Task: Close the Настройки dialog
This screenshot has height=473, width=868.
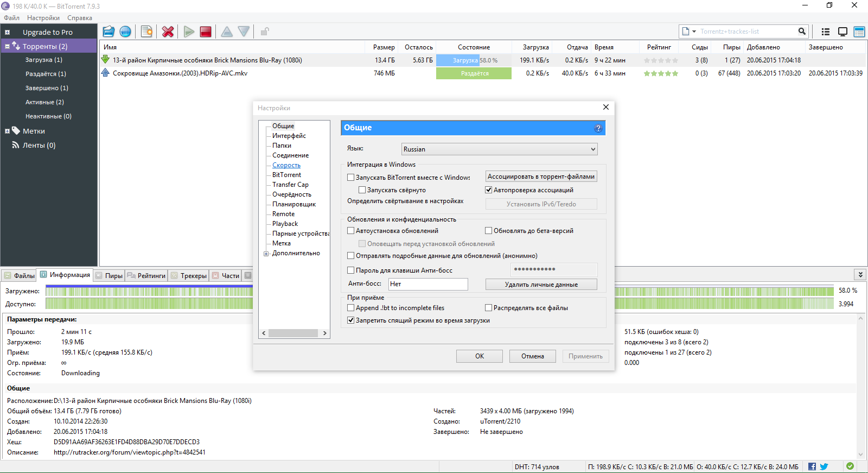Action: 606,107
